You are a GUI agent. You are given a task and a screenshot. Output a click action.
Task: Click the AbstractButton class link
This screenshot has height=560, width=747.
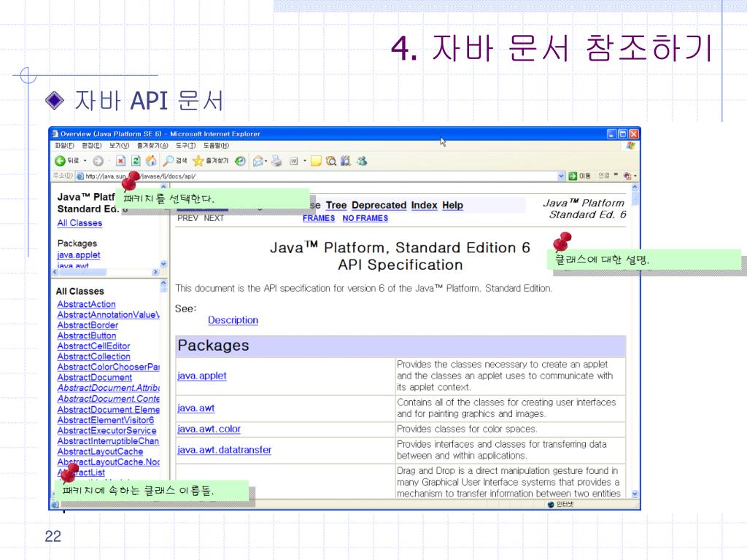pos(87,335)
